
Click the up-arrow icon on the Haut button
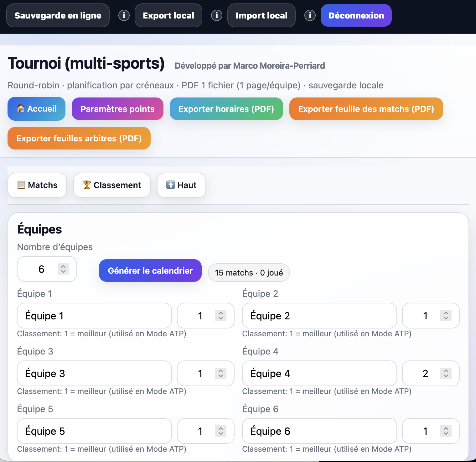[170, 185]
